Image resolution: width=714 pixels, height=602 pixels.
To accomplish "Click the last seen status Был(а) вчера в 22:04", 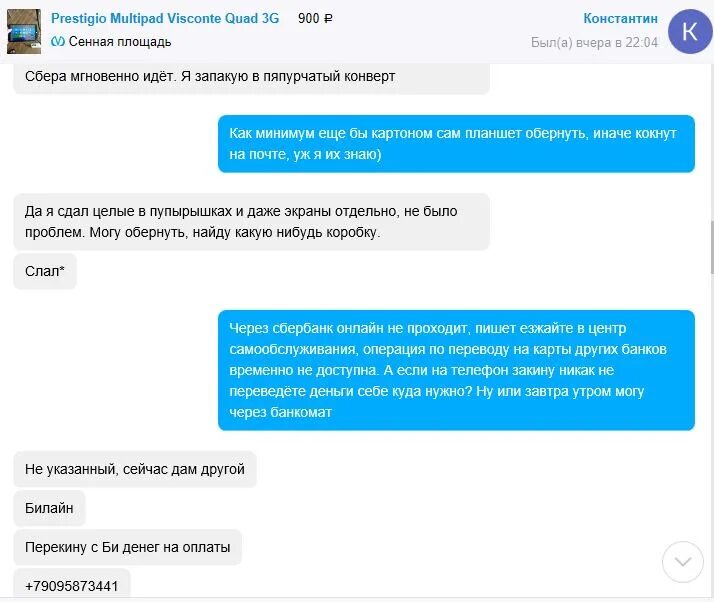I will pos(594,42).
